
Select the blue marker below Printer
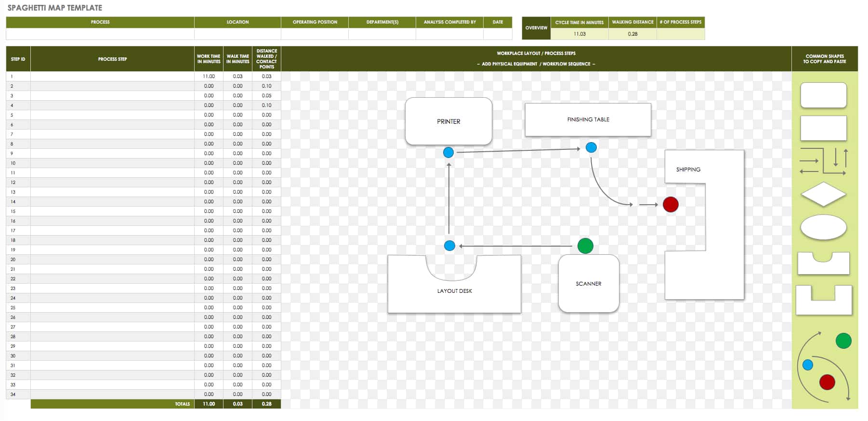pos(448,153)
